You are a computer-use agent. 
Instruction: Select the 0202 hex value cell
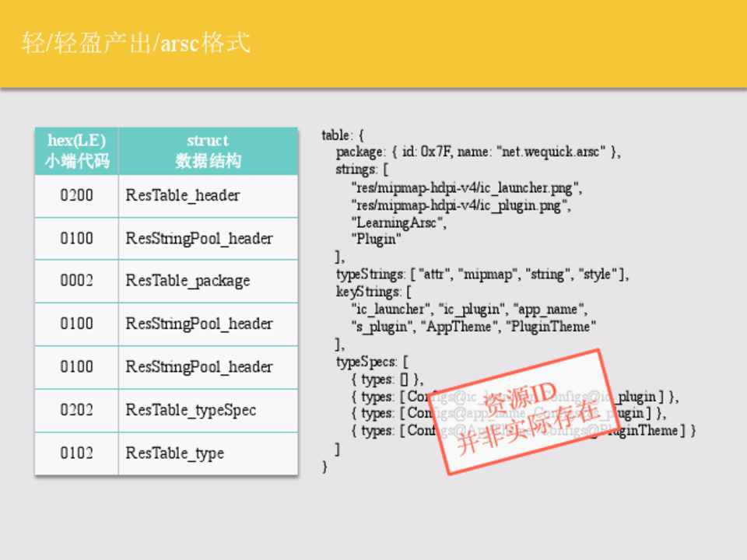coord(76,410)
